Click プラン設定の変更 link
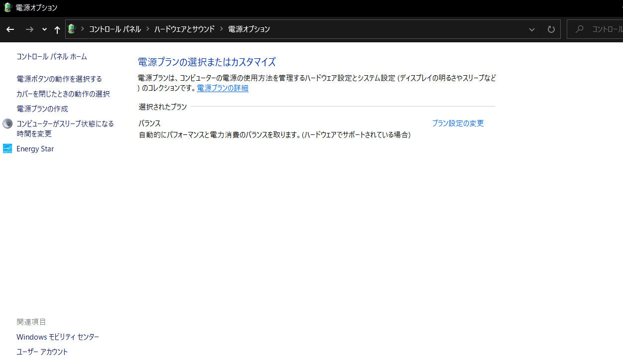 458,123
